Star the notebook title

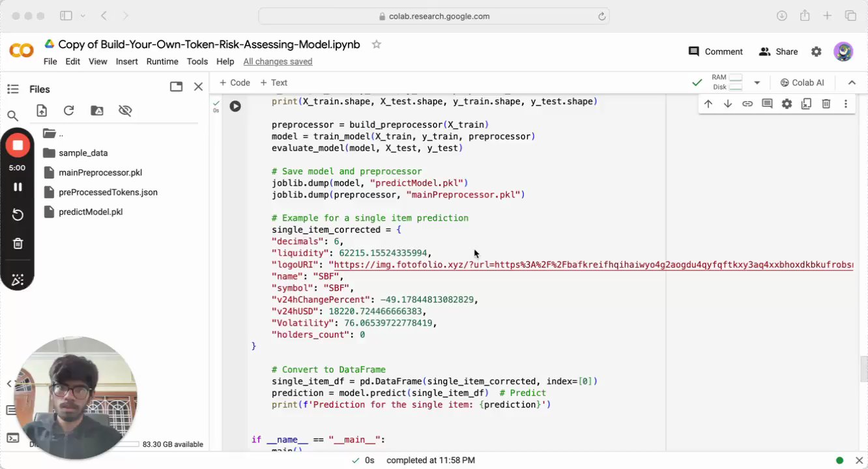coord(376,44)
